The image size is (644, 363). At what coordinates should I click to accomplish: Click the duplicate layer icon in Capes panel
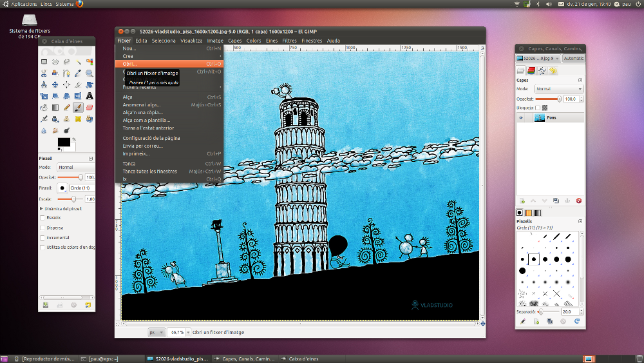click(556, 201)
